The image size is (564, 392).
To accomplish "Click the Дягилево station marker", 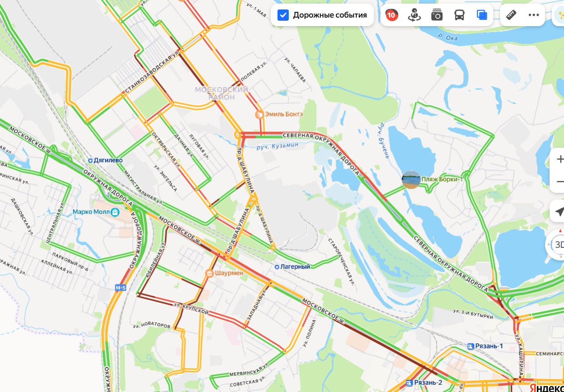I will [90, 160].
